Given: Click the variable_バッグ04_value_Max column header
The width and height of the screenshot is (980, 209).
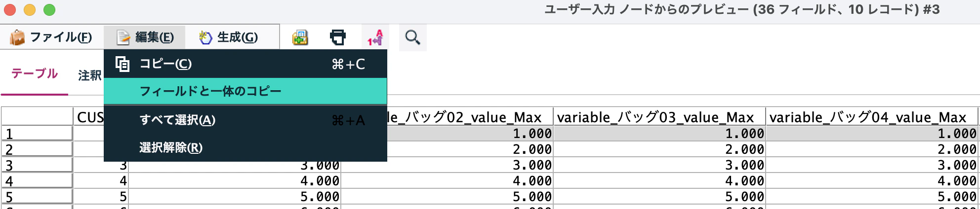Looking at the screenshot, I should coord(871,117).
